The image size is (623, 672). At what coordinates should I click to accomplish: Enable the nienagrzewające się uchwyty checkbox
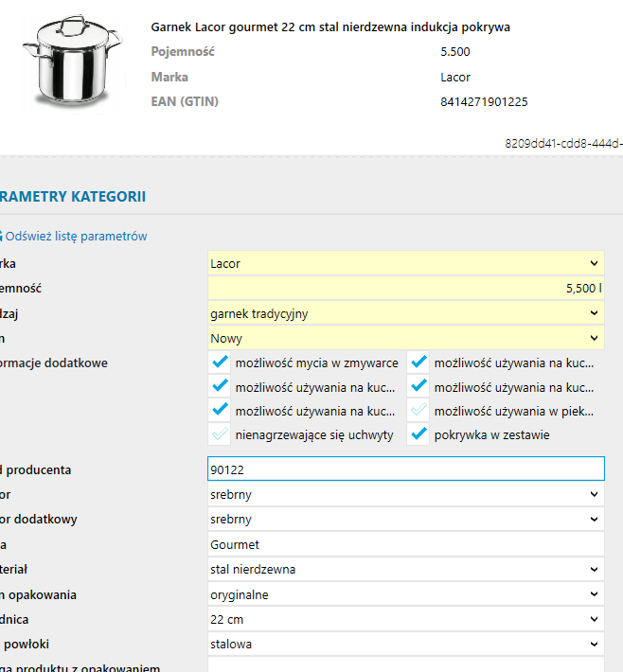pyautogui.click(x=221, y=435)
